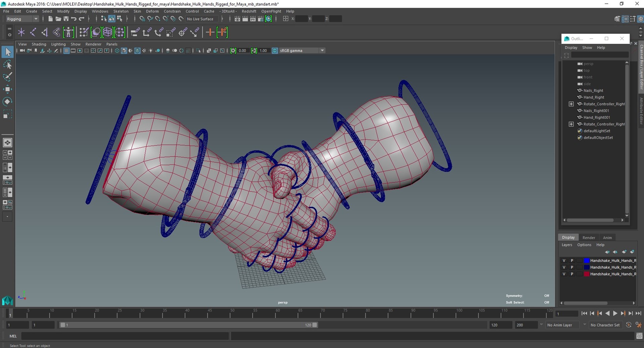Enable select by hierarchy mode icon
The image size is (644, 348).
click(x=104, y=19)
